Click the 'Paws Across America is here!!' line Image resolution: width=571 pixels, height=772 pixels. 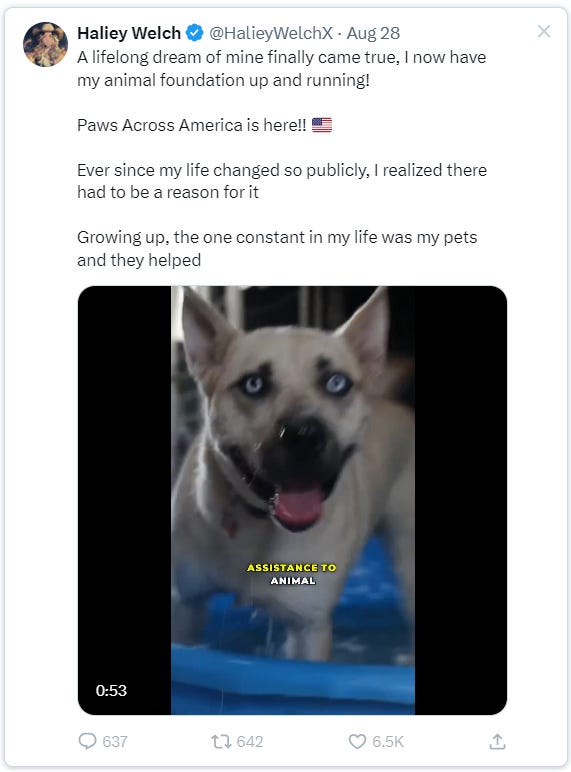(x=191, y=125)
